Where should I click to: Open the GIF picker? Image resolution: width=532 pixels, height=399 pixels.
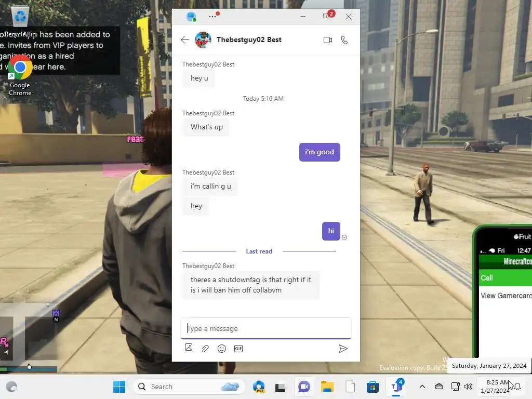pyautogui.click(x=238, y=349)
